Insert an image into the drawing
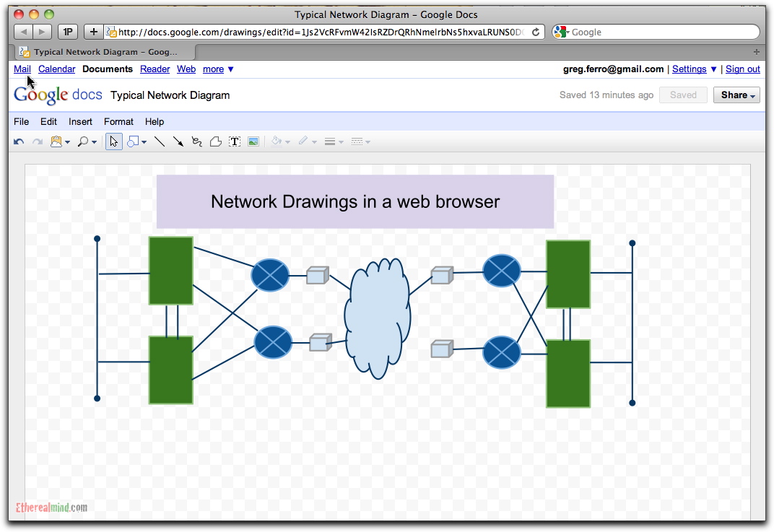This screenshot has width=774, height=532. pyautogui.click(x=253, y=141)
